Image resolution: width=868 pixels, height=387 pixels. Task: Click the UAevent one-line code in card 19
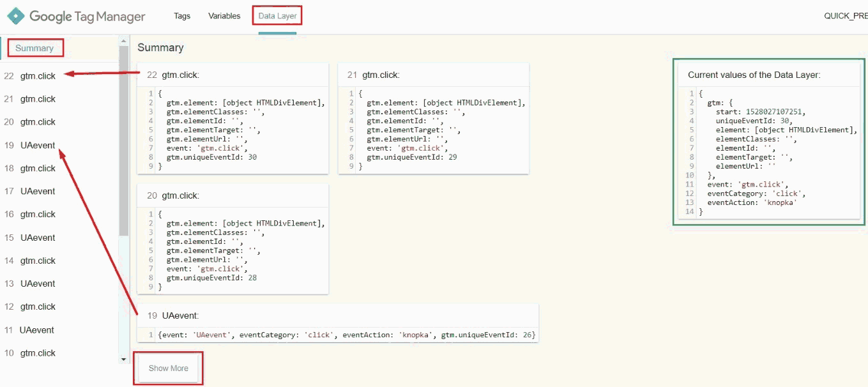point(347,335)
